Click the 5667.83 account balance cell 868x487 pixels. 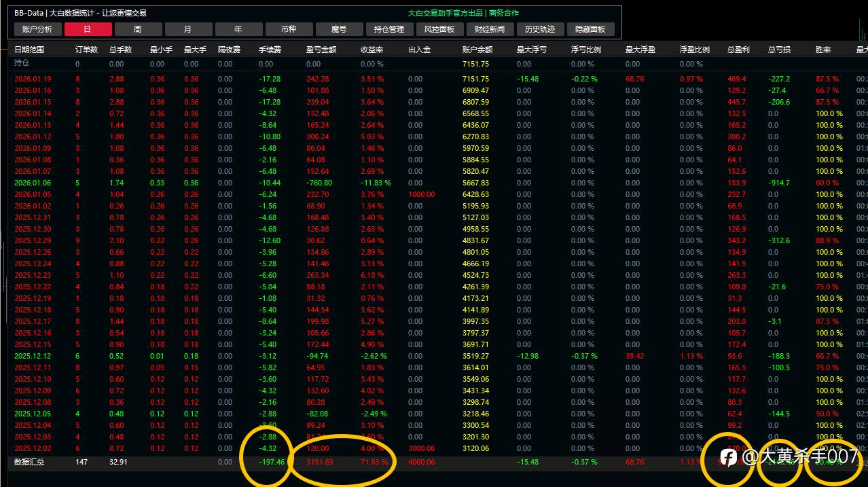point(475,183)
